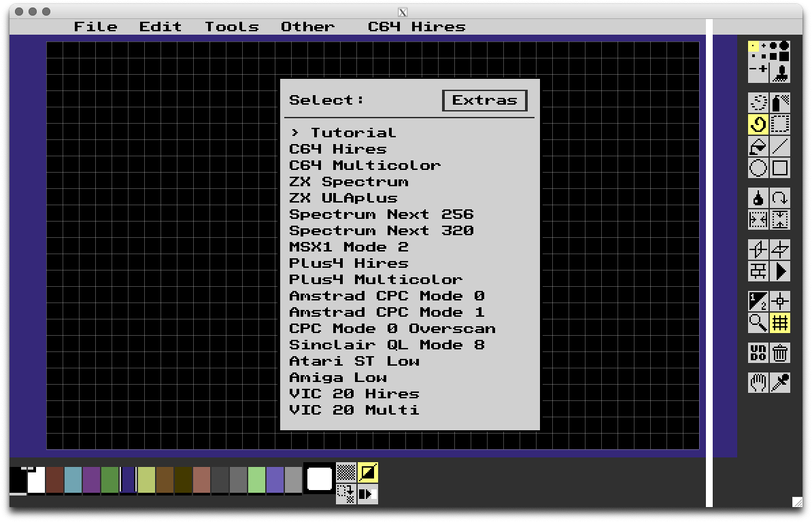812x522 pixels.
Task: Click the black-to-white arrow icon
Action: pos(368,493)
